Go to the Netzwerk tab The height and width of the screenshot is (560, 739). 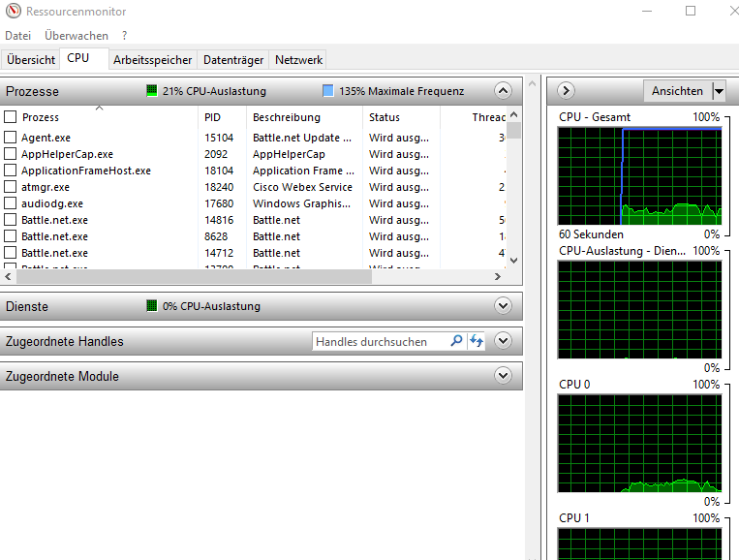coord(299,60)
